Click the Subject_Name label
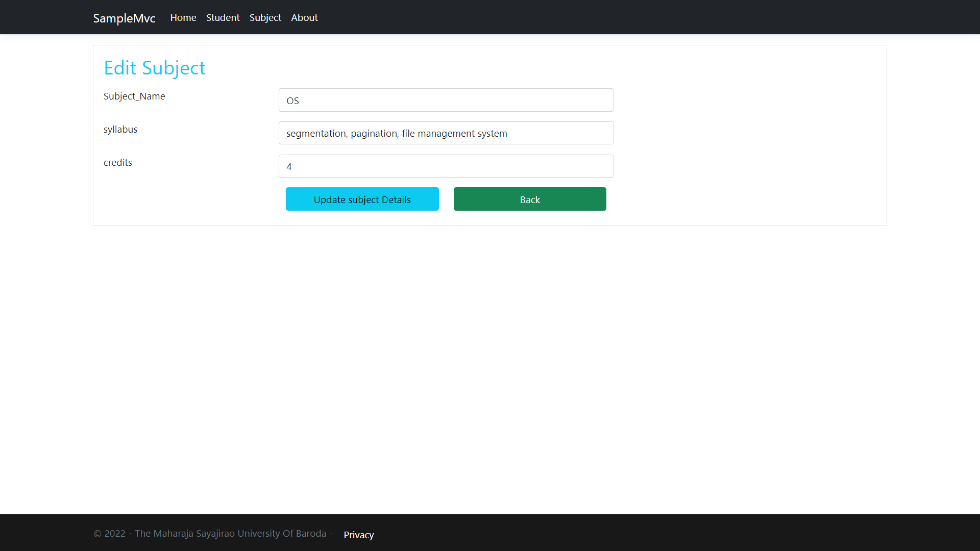Image resolution: width=980 pixels, height=551 pixels. coord(134,96)
